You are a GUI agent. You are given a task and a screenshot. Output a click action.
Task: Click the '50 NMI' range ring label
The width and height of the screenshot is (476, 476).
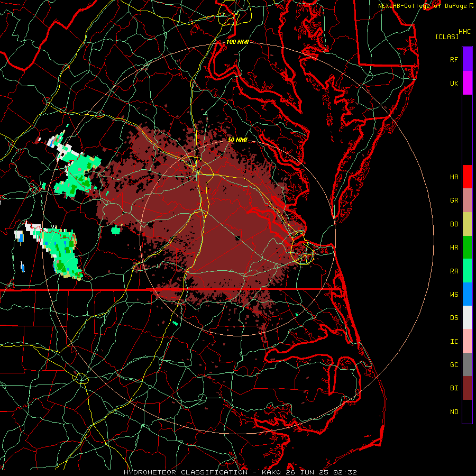237,140
